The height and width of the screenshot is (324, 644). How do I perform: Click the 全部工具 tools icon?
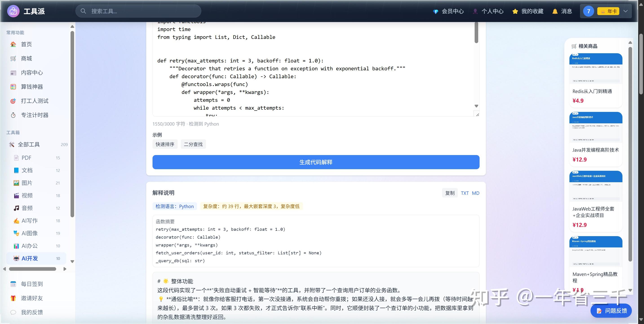click(11, 144)
